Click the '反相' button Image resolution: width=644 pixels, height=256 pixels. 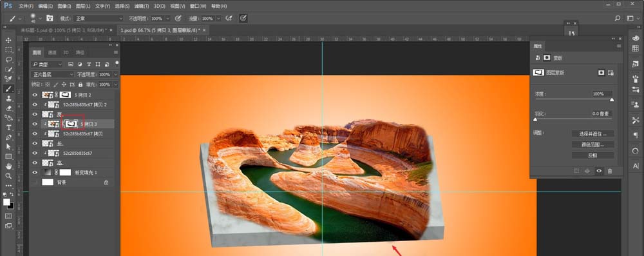click(592, 155)
